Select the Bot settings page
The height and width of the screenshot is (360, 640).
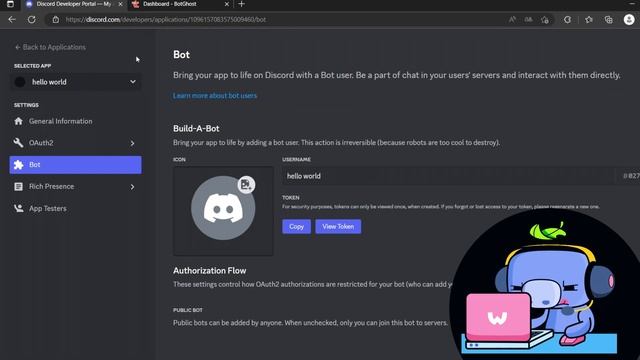(x=76, y=165)
